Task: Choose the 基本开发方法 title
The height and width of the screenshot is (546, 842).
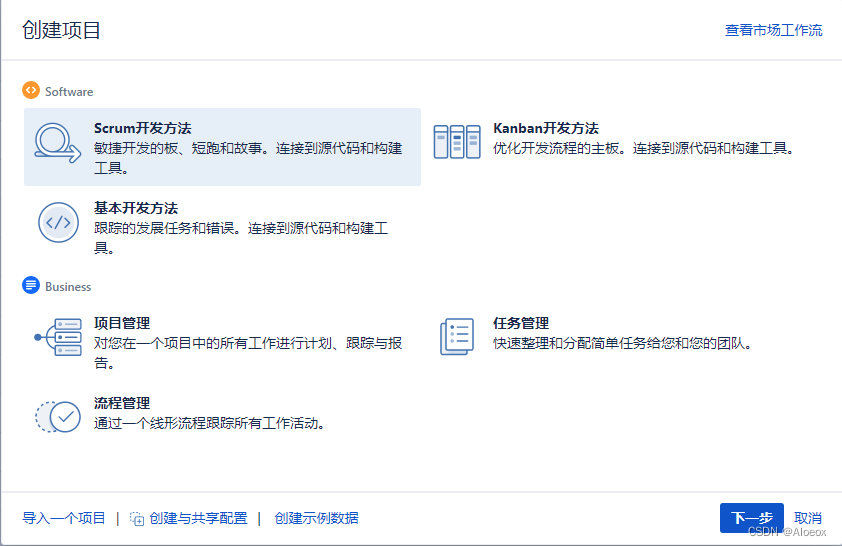Action: point(136,208)
